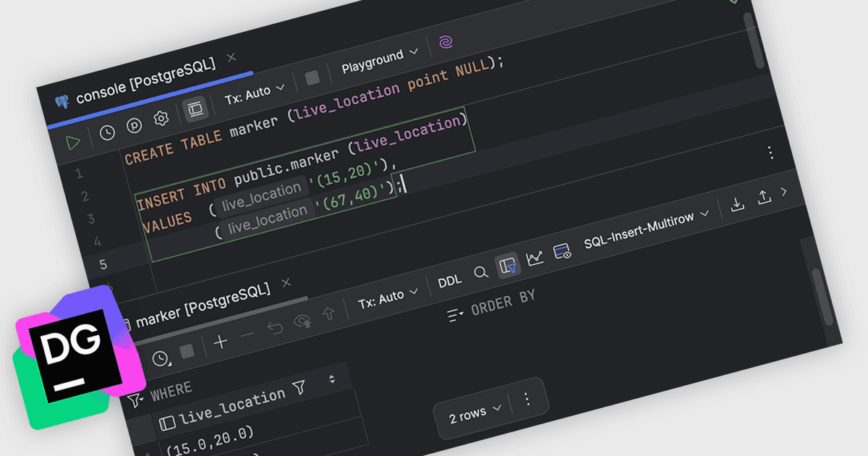Open the Playground mode dropdown
Screen dimensions: 868x456
380,60
